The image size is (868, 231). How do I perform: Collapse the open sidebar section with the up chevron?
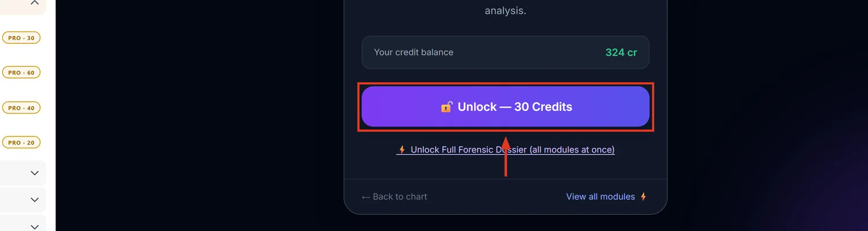[x=34, y=3]
